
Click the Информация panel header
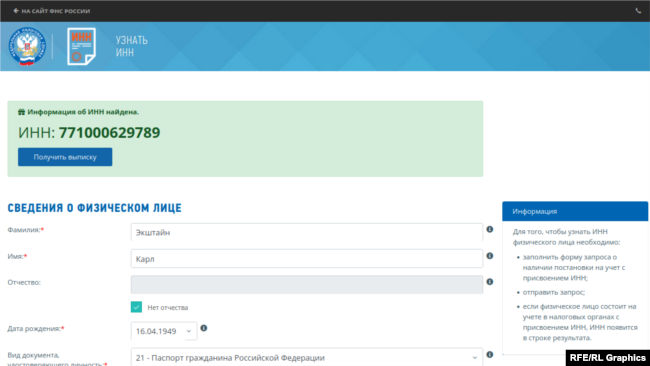575,211
